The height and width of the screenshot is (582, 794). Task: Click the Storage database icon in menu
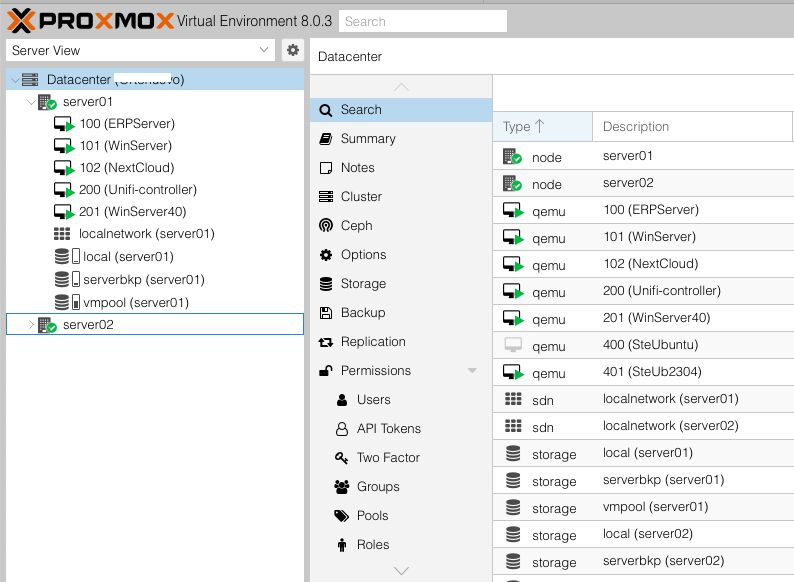point(325,284)
